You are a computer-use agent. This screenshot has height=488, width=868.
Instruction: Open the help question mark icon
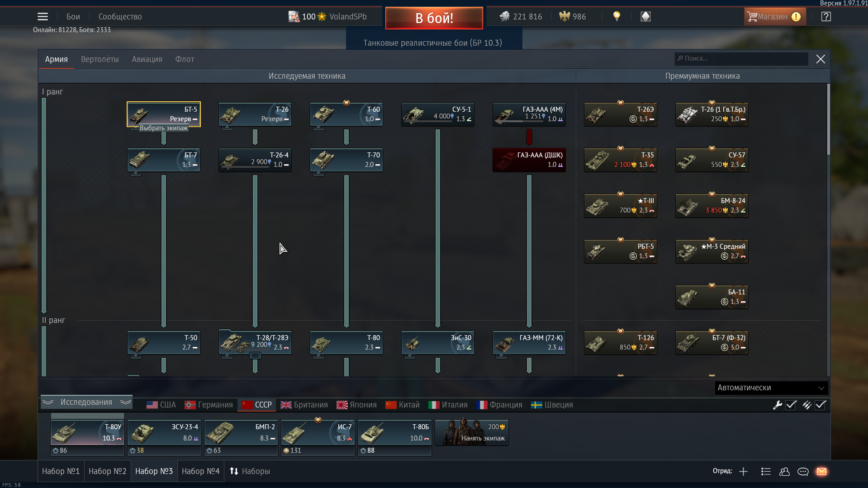tap(826, 17)
